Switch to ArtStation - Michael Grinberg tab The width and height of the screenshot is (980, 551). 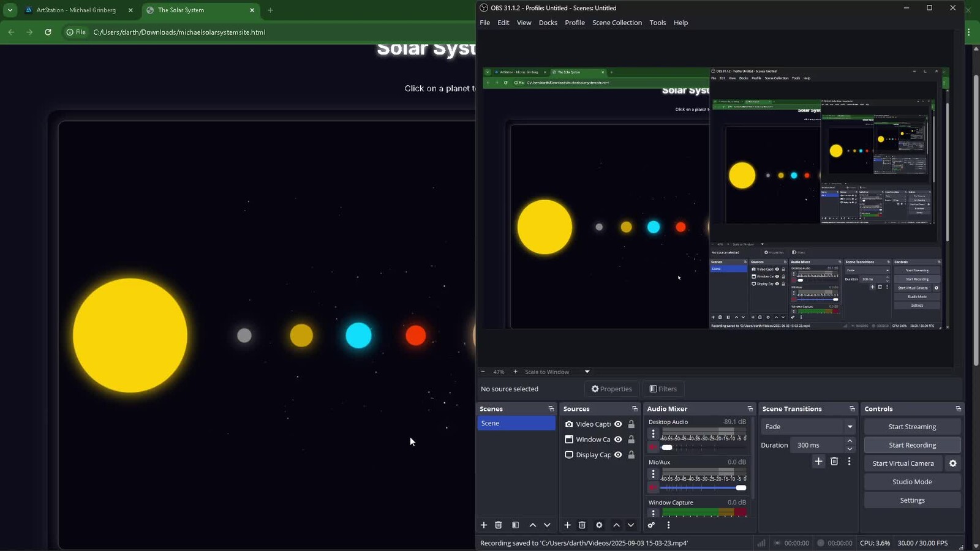click(x=76, y=10)
